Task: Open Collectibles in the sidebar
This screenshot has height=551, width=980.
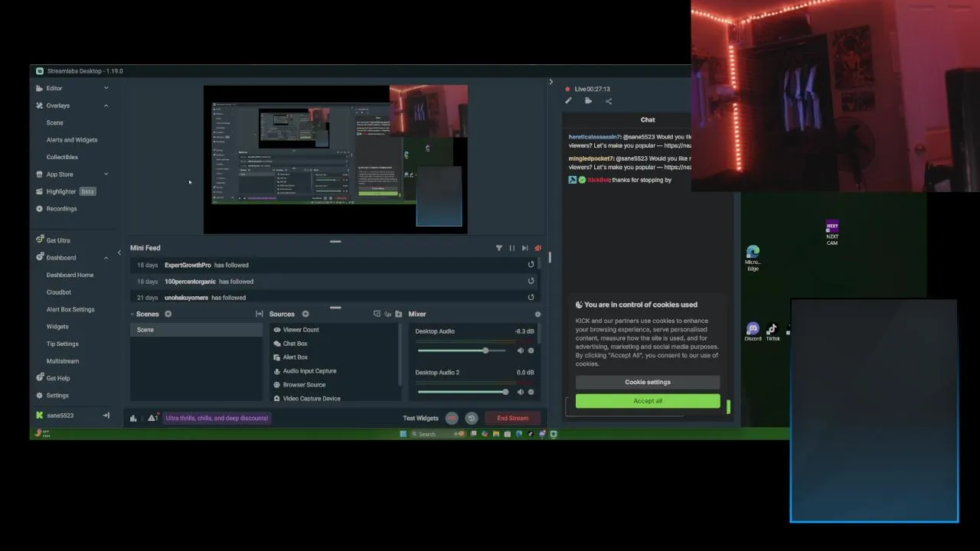Action: tap(62, 157)
